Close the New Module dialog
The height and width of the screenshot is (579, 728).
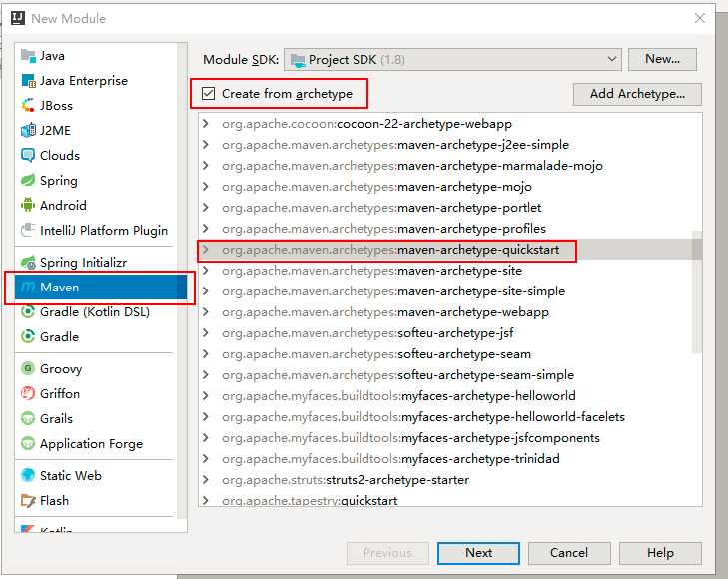pos(700,18)
